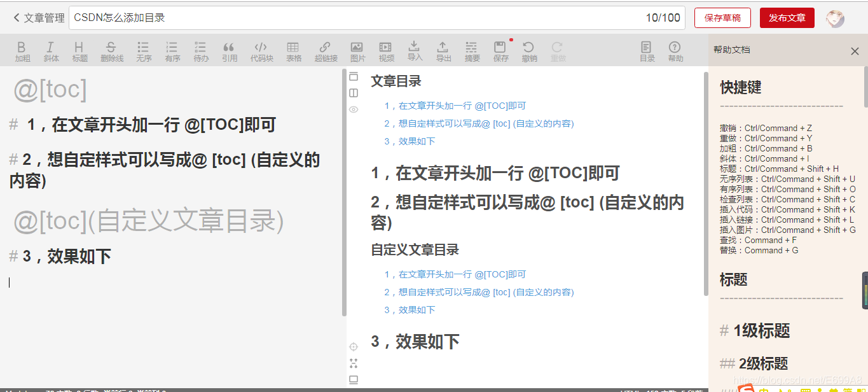Click the export (导出) toolbar icon
The height and width of the screenshot is (392, 868).
tap(443, 52)
